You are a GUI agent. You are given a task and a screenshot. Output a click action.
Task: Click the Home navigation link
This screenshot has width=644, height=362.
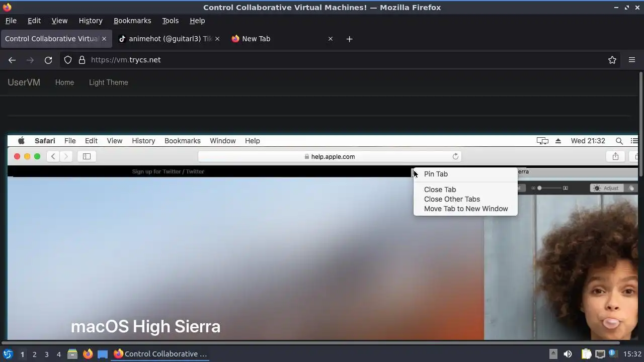tap(64, 82)
